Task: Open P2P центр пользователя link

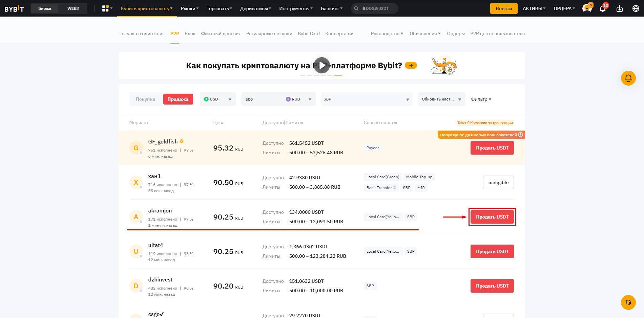Action: click(497, 33)
